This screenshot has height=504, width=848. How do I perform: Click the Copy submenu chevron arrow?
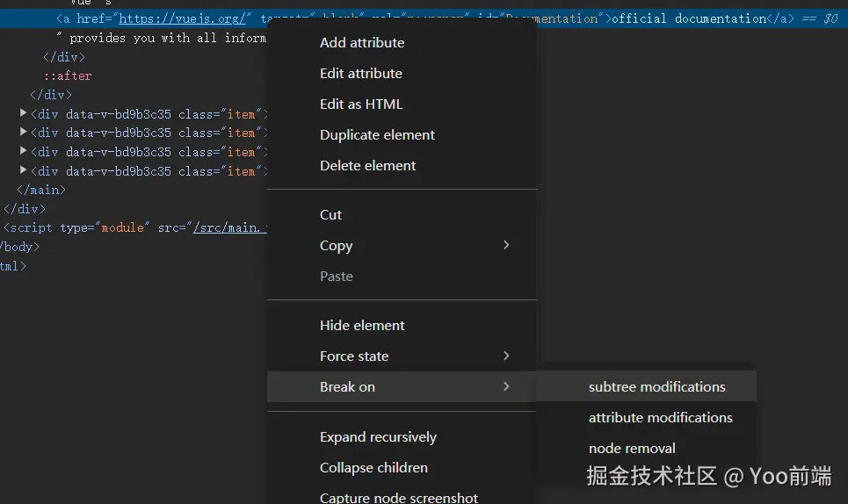[x=506, y=245]
